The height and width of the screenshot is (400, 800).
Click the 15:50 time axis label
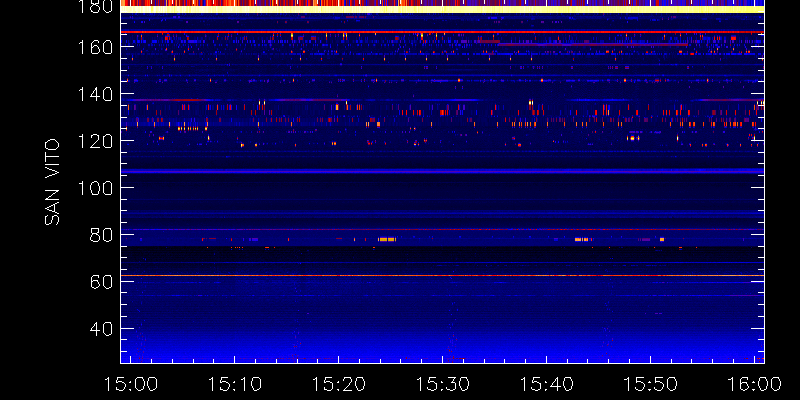[x=651, y=384]
